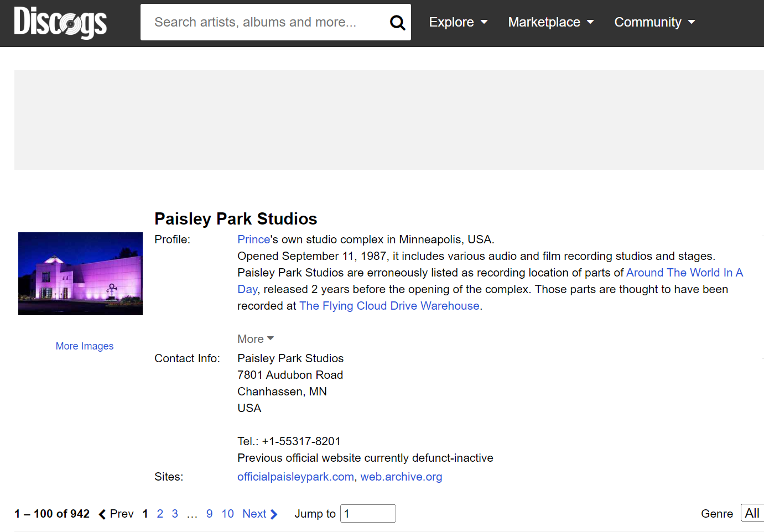Open the Marketplace dropdown menu
Image resolution: width=764 pixels, height=532 pixels.
pos(550,22)
